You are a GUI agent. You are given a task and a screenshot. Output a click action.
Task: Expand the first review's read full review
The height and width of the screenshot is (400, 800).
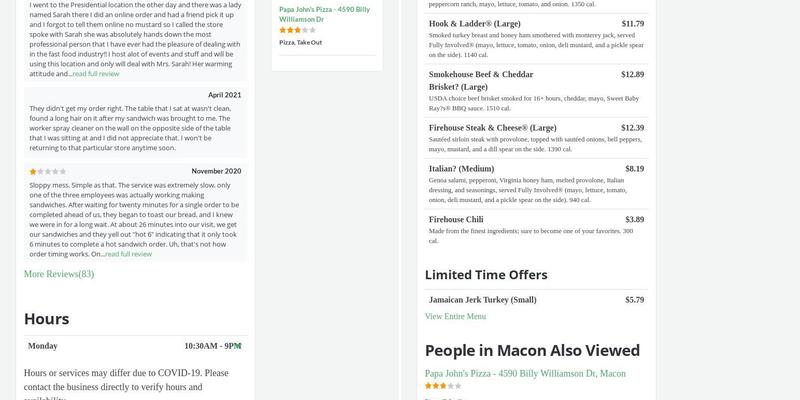[95, 74]
